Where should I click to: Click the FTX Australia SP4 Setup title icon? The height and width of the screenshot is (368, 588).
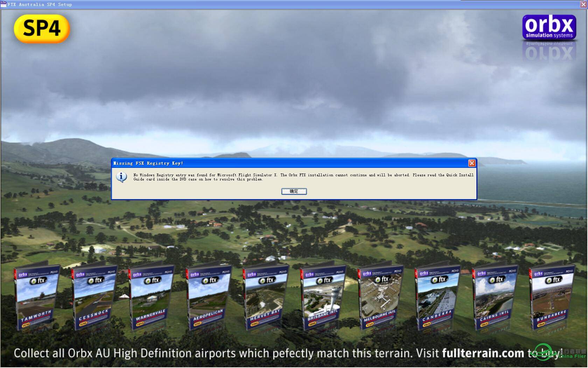pos(3,4)
